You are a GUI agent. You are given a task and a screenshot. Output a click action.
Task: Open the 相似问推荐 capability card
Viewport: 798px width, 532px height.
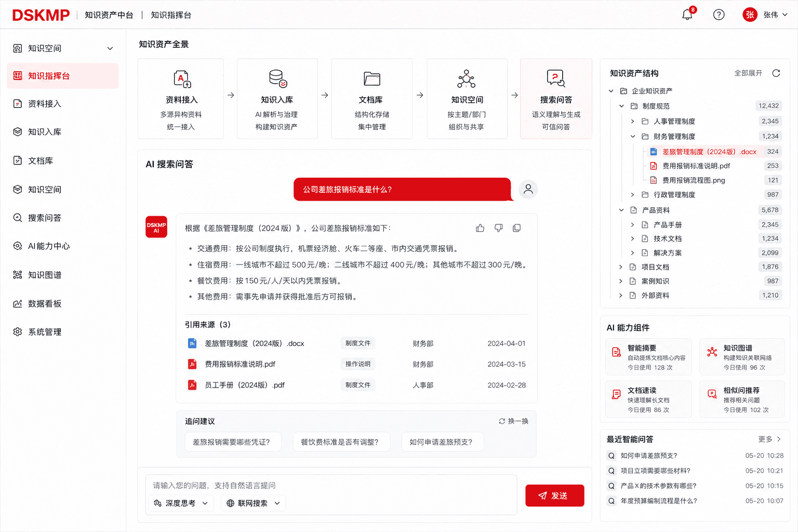click(742, 399)
